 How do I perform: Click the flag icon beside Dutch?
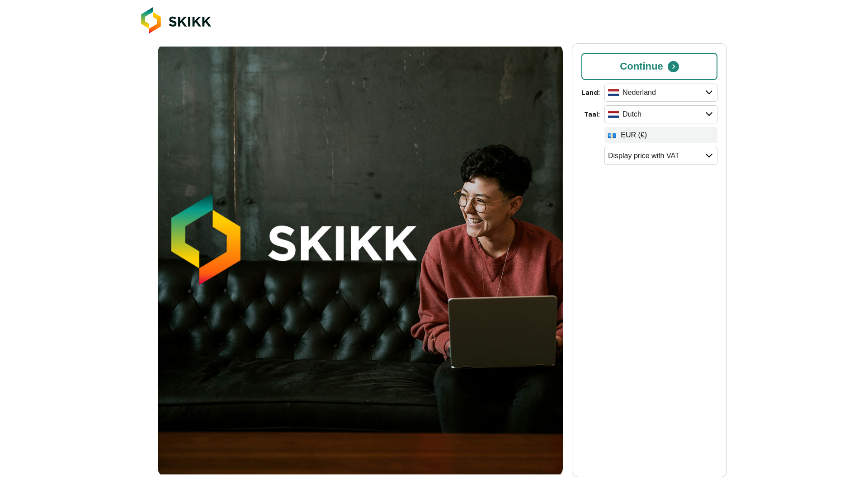pyautogui.click(x=613, y=114)
